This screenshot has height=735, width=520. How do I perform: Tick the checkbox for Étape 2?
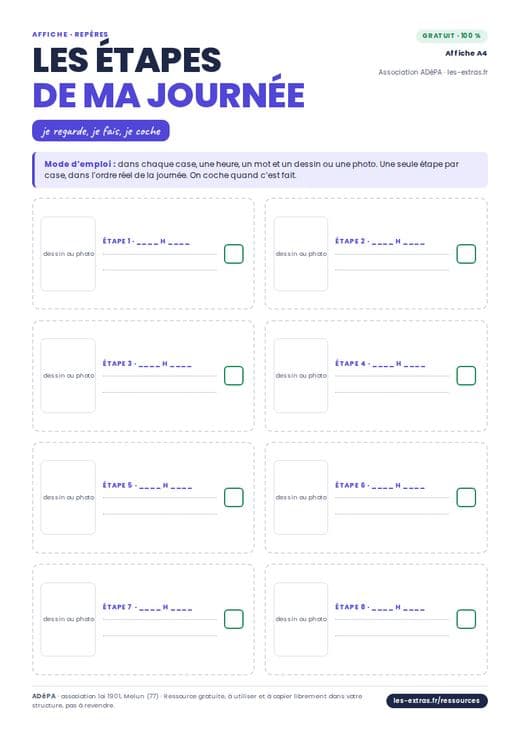pos(466,254)
